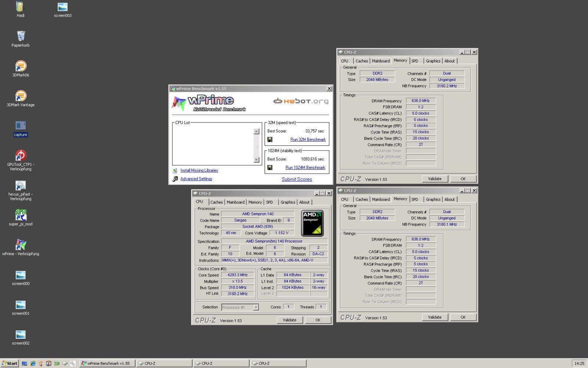Switch to Caches tab in bottom-left CPU-Z
Image resolution: width=588 pixels, height=368 pixels.
tap(216, 202)
